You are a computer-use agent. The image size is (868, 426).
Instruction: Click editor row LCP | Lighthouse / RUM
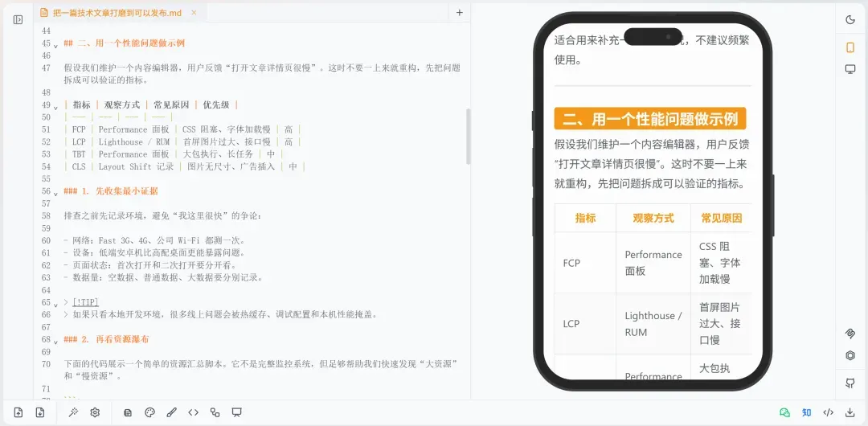pos(182,141)
